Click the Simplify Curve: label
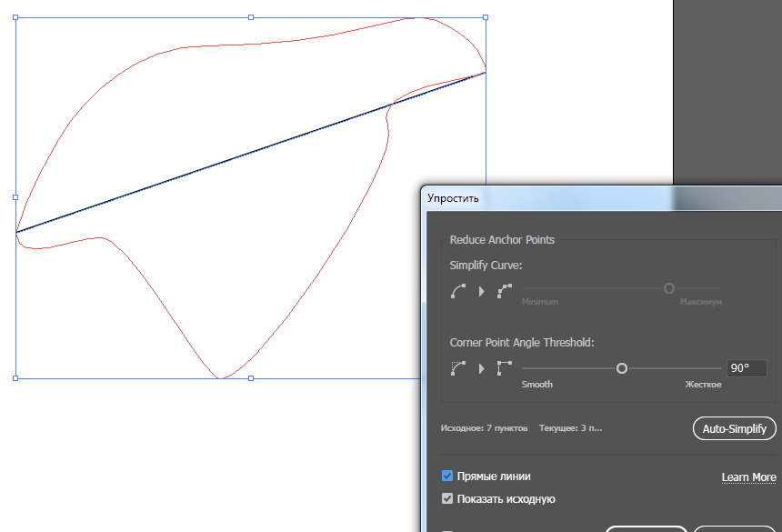782x532 pixels. pyautogui.click(x=486, y=266)
